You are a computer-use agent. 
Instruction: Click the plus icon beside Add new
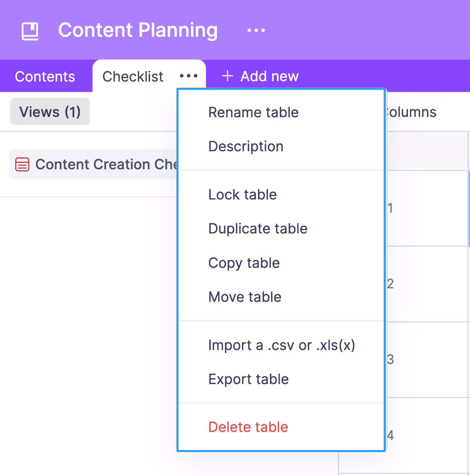[227, 76]
